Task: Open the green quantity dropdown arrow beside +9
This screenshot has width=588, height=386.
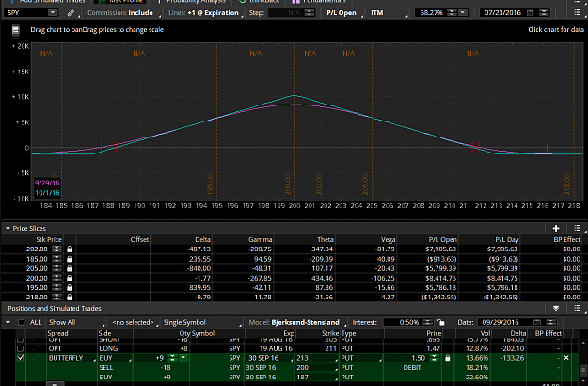Action: [x=183, y=358]
